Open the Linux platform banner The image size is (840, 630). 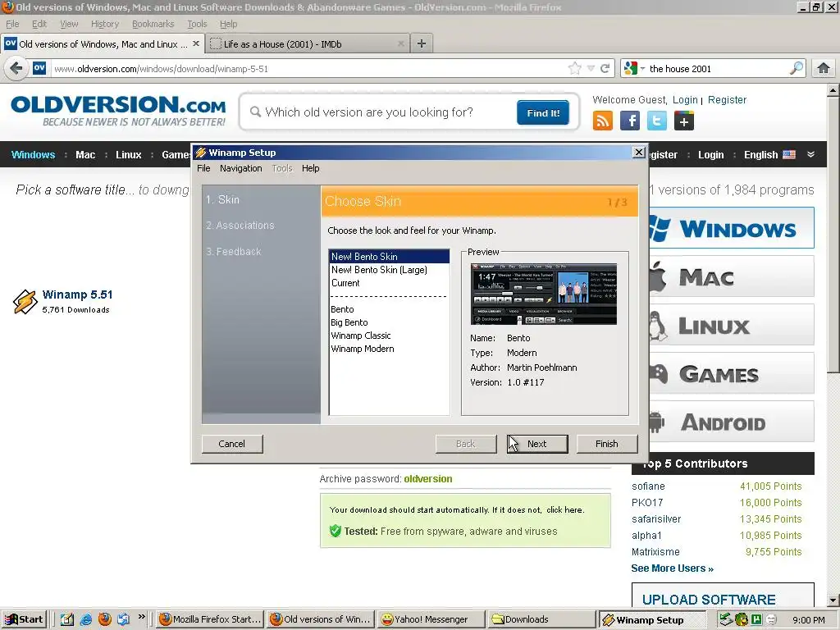(731, 325)
